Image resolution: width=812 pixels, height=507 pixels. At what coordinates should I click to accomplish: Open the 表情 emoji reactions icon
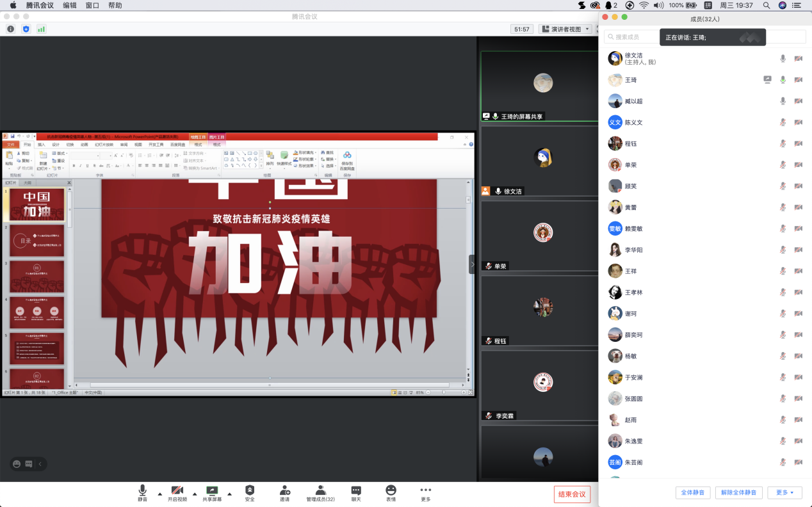coord(391,490)
